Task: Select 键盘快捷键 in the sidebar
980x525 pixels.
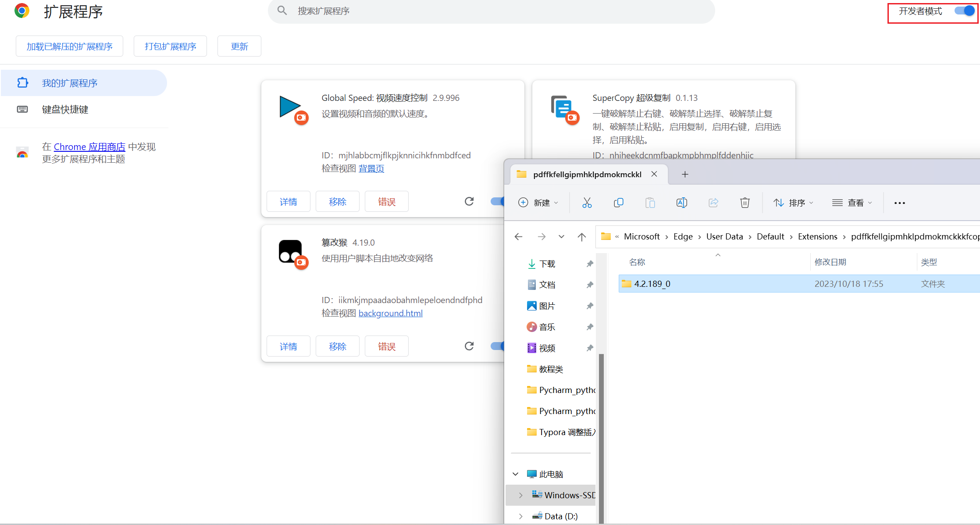Action: pyautogui.click(x=65, y=110)
